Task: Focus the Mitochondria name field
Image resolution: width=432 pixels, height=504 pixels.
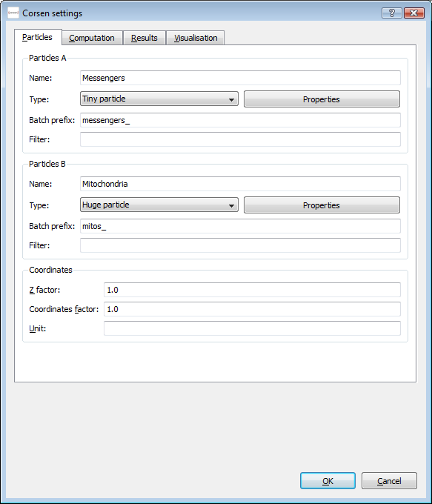Action: click(x=240, y=184)
